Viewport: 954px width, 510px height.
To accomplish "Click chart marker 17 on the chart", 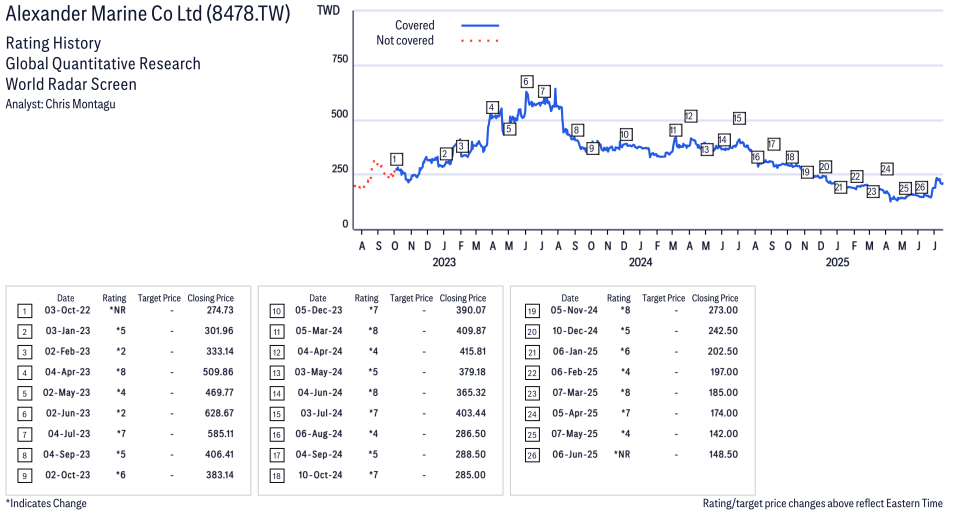I will (x=773, y=144).
